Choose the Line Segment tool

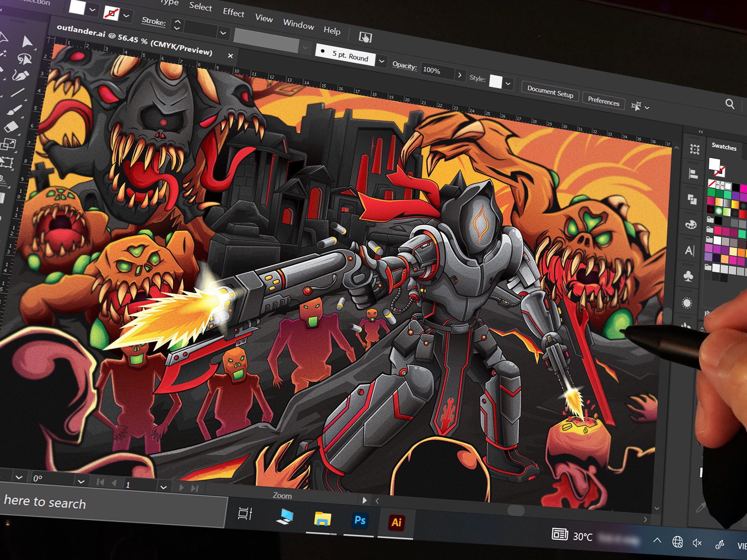[18, 92]
